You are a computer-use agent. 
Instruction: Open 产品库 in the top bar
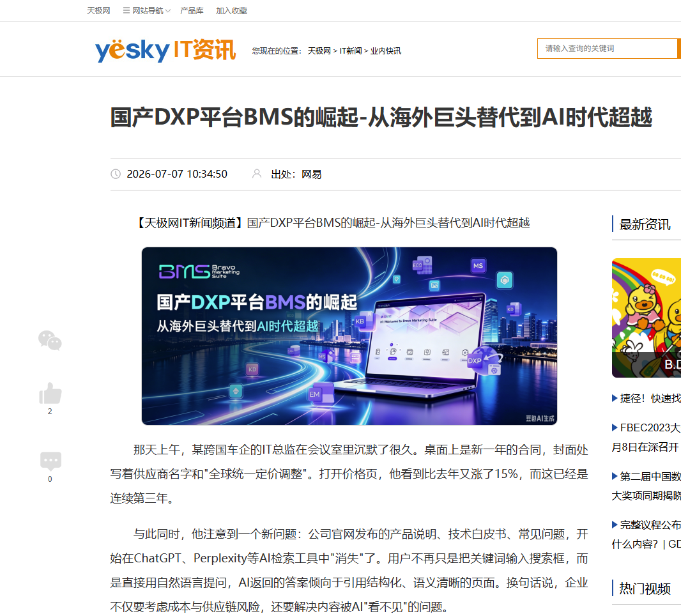(x=192, y=10)
